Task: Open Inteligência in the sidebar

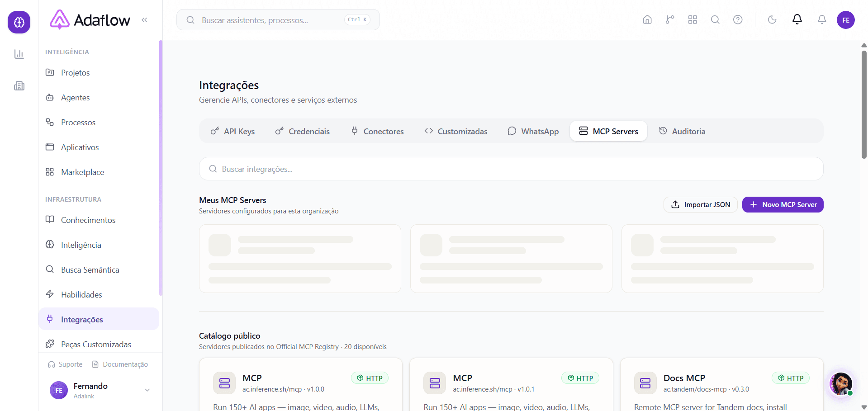Action: [x=99, y=245]
